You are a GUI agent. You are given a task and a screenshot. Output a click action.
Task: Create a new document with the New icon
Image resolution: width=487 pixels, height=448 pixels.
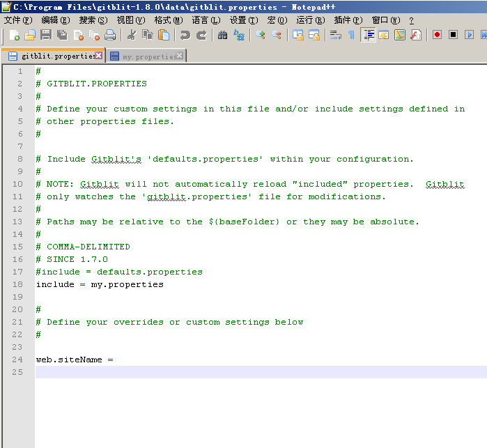15,35
